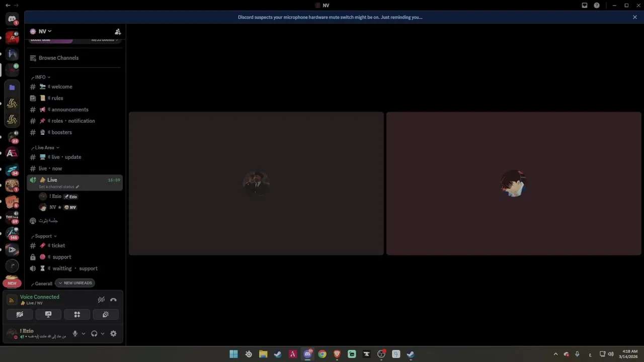Open Discord direct messages home icon
The width and height of the screenshot is (644, 362).
(x=12, y=19)
